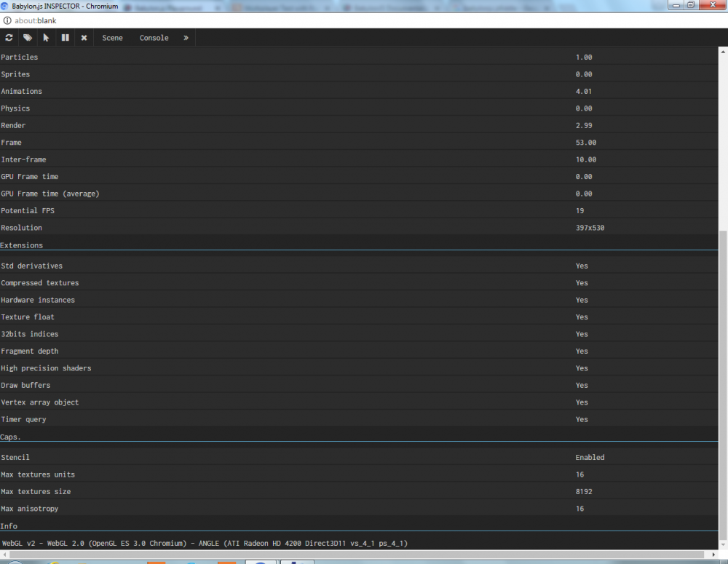The image size is (728, 564).
Task: Click the tags label icon
Action: click(x=28, y=38)
